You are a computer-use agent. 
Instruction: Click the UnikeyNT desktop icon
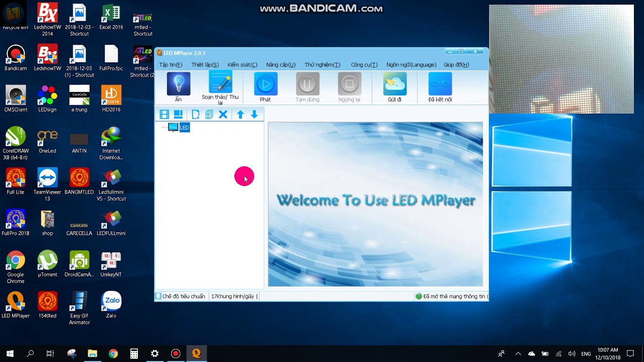pyautogui.click(x=111, y=264)
